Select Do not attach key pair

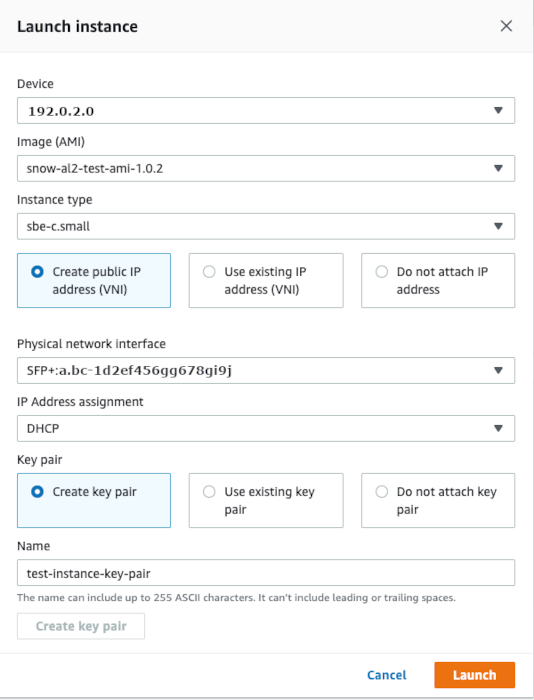pos(438,500)
